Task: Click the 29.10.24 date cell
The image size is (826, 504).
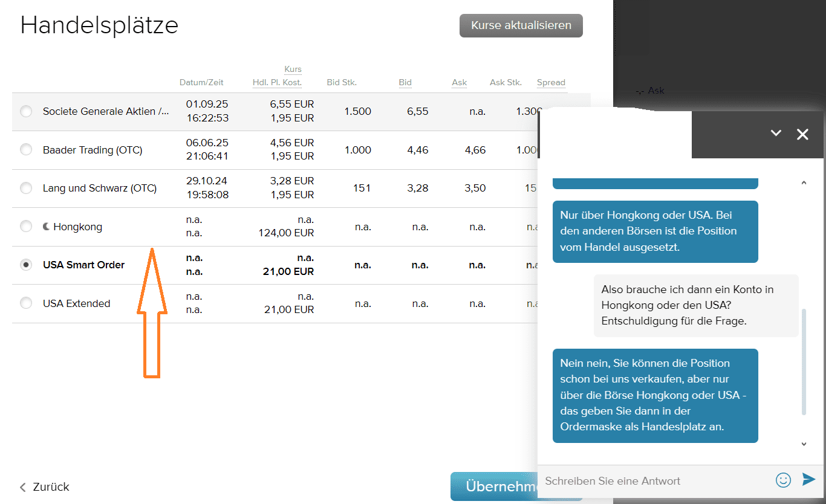Action: coord(207,181)
